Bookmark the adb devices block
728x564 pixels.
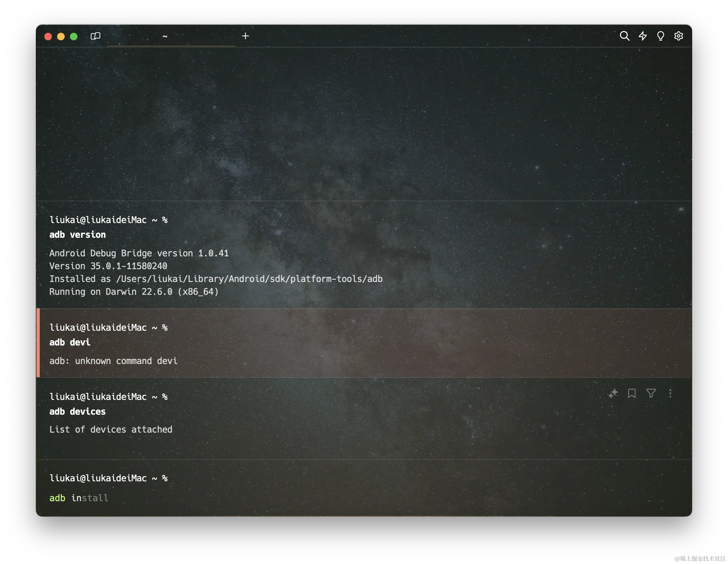pos(632,394)
